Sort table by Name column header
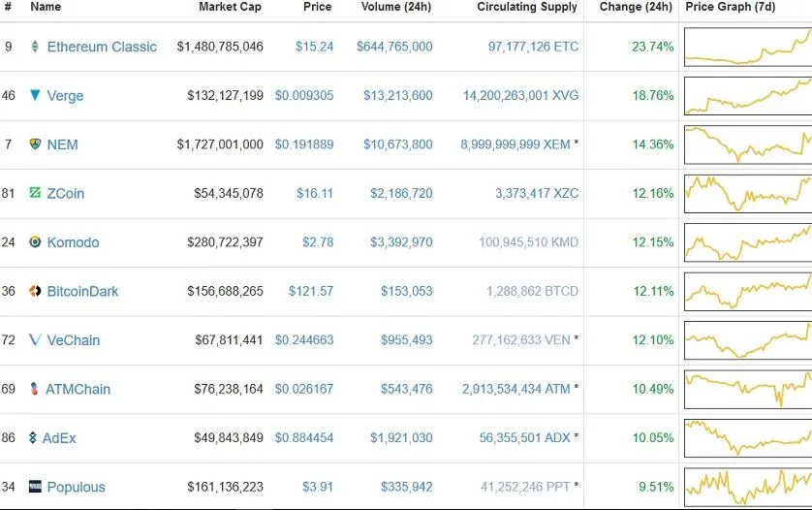This screenshot has width=812, height=510. coord(46,7)
